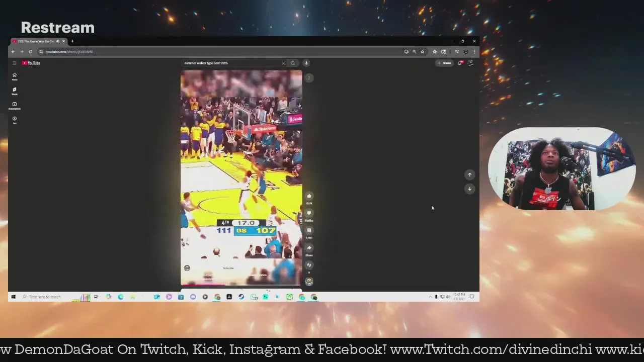Open the taskbar volume icon
This screenshot has width=644, height=362.
click(448, 297)
